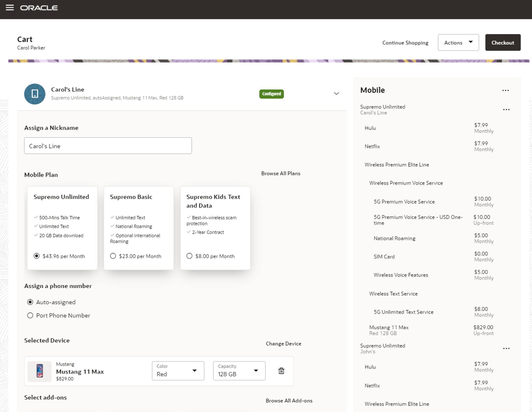Click Browse All Plans
532x412 pixels.
coord(281,173)
